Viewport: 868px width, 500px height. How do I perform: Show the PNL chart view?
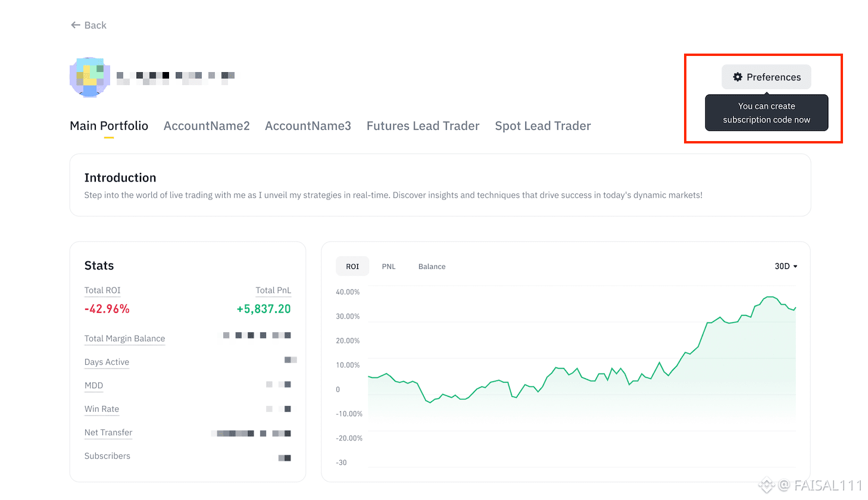click(389, 266)
